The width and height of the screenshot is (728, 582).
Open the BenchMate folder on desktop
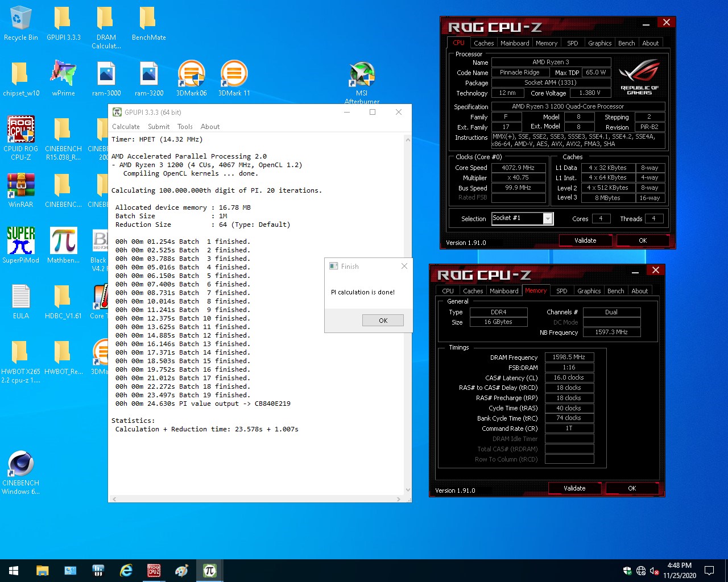pyautogui.click(x=148, y=24)
